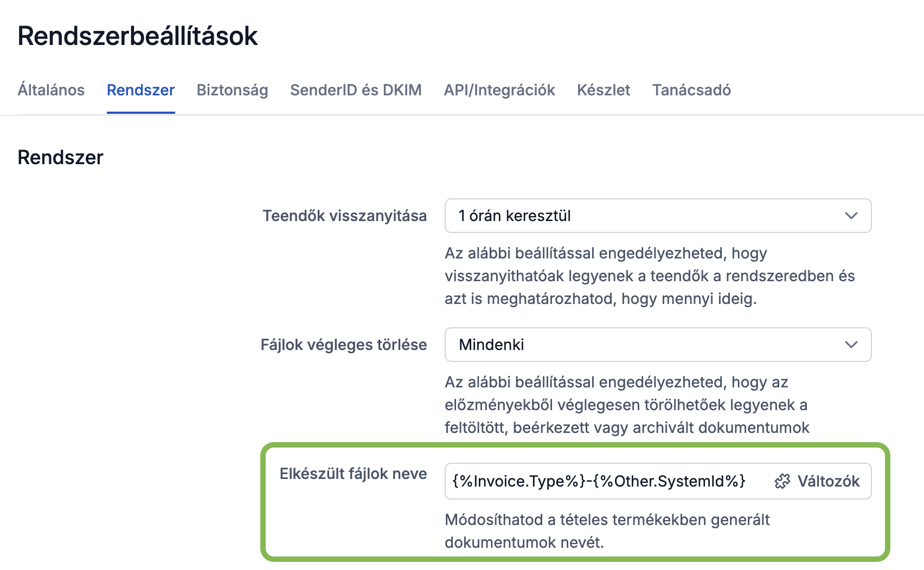Click the Rendszer section heading
The image size is (924, 570).
coord(61,158)
